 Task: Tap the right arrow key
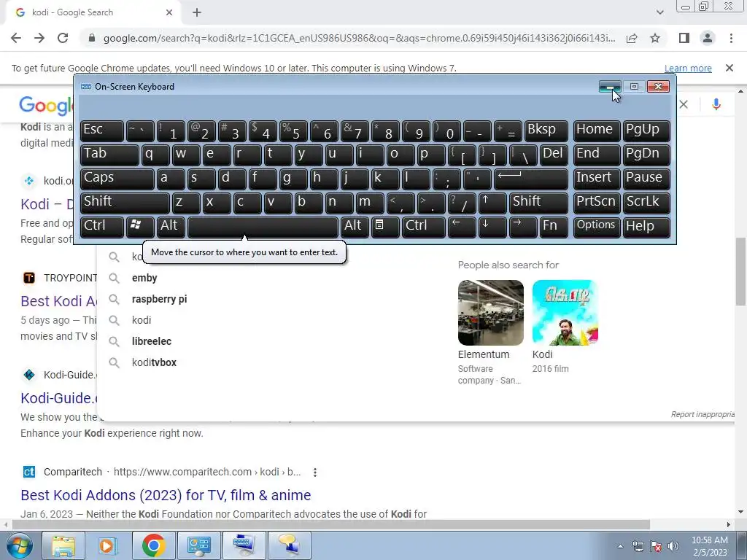(522, 226)
